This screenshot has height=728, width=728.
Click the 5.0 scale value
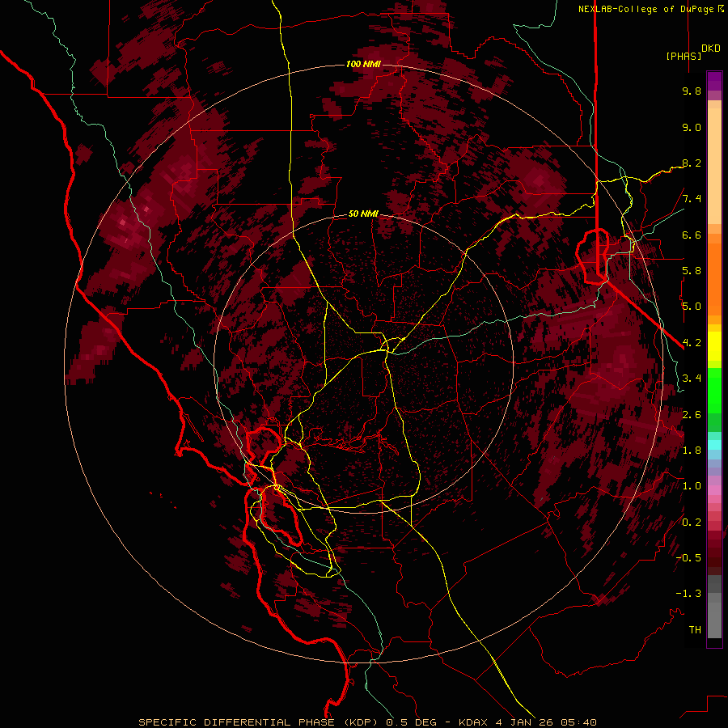tap(692, 307)
